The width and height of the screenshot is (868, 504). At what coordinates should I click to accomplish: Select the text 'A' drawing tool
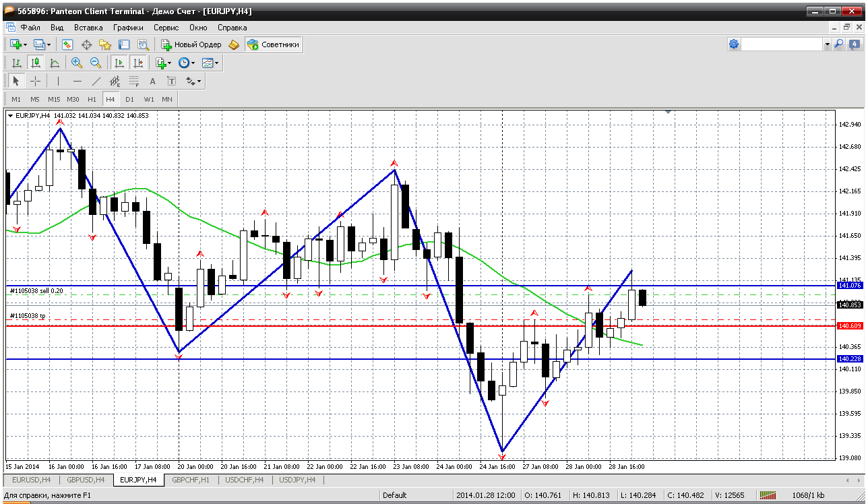pyautogui.click(x=153, y=81)
